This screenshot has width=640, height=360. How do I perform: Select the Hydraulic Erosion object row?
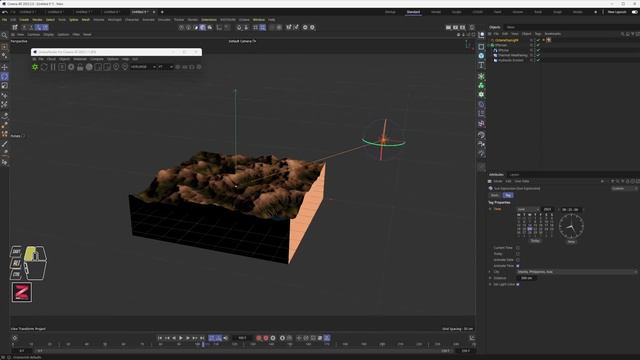510,60
